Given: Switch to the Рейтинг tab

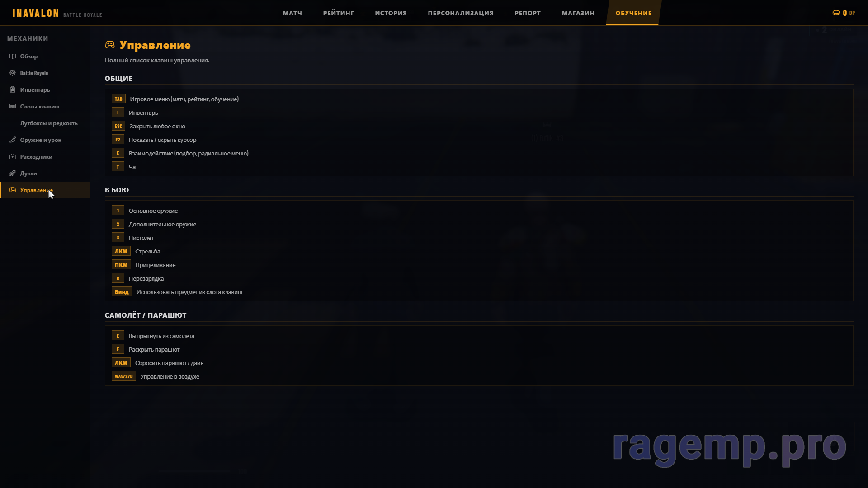Looking at the screenshot, I should 338,13.
